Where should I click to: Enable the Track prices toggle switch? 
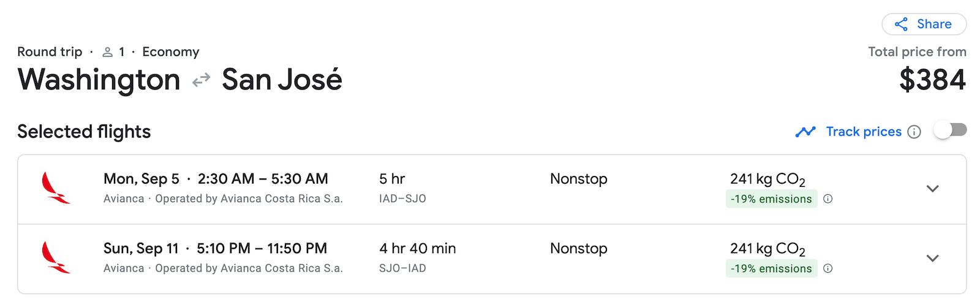coord(950,130)
